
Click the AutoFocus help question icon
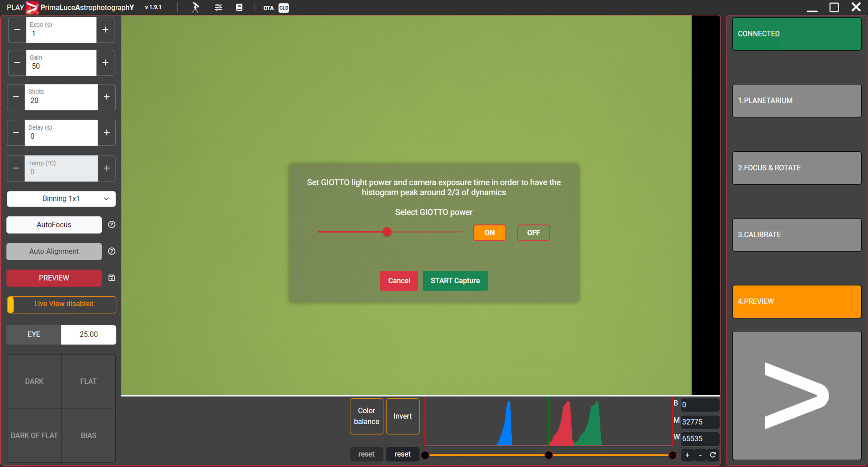click(x=112, y=224)
